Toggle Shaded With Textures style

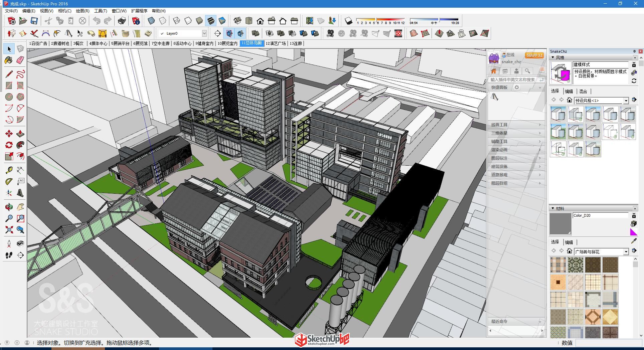[211, 21]
